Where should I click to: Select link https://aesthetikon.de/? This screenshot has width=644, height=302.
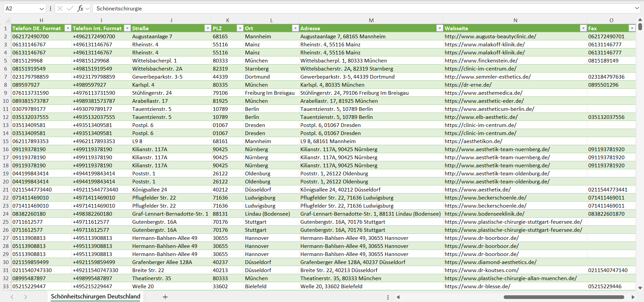(474, 141)
